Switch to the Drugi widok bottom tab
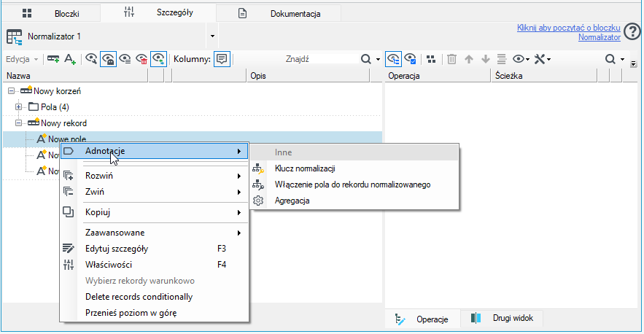Viewport: 644px width, 334px height. point(502,319)
